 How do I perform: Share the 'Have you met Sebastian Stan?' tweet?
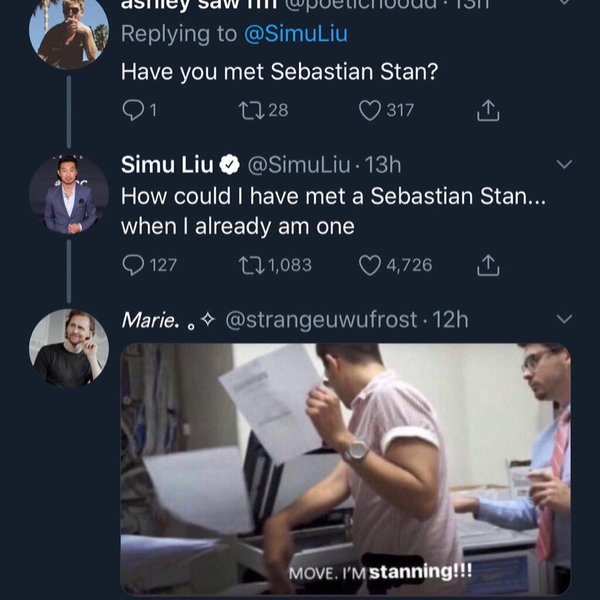(x=487, y=110)
